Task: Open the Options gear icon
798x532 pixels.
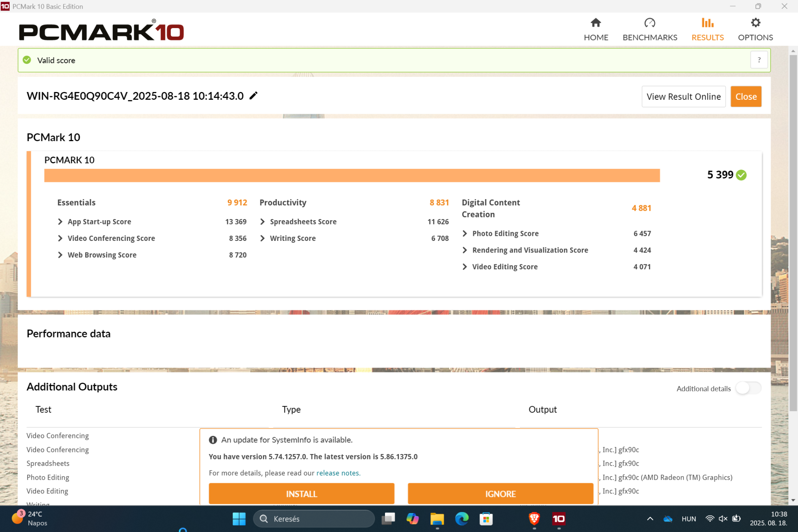Action: (x=755, y=23)
